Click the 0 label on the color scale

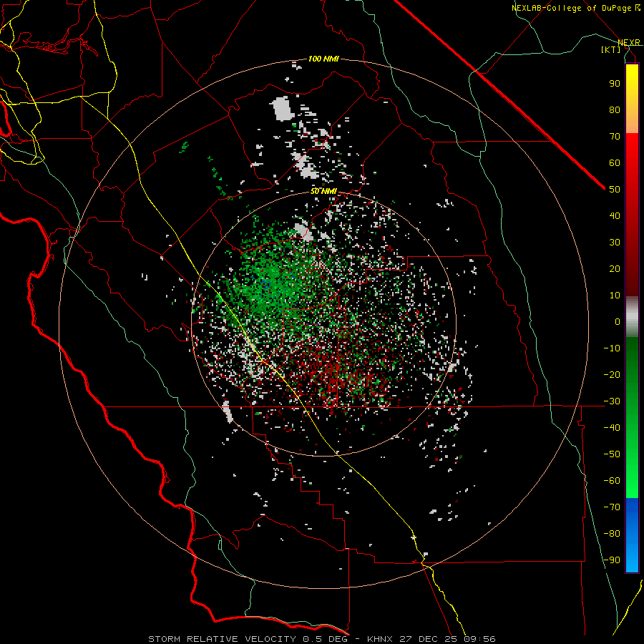point(618,321)
